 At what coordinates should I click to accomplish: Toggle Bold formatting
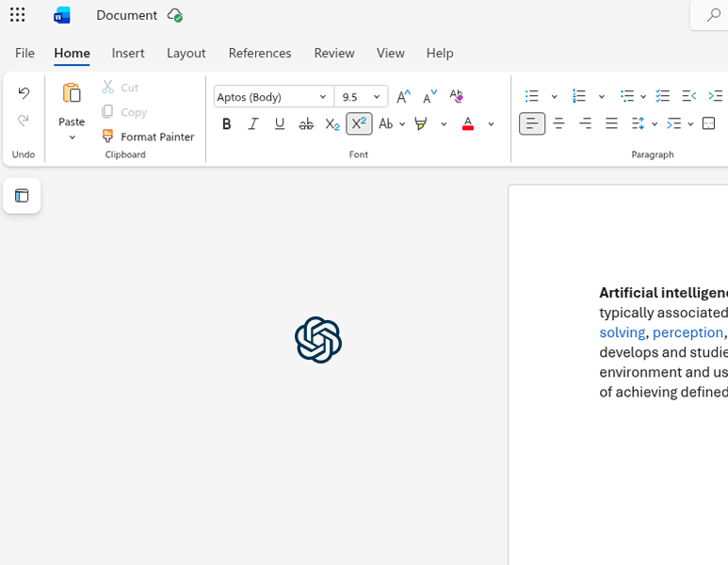point(226,124)
